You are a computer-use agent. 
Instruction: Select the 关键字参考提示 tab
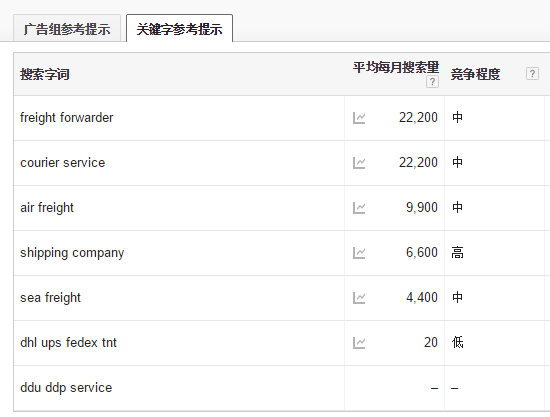click(x=179, y=29)
